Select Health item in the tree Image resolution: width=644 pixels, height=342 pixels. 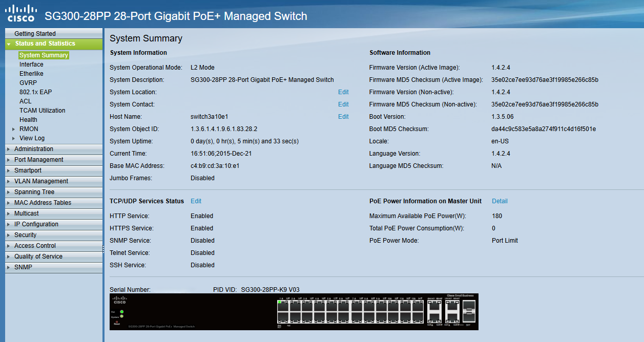28,120
